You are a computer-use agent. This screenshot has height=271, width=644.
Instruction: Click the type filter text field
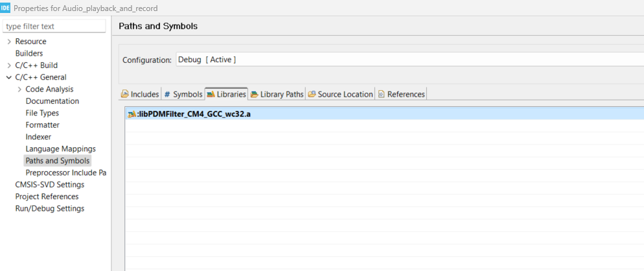(54, 27)
